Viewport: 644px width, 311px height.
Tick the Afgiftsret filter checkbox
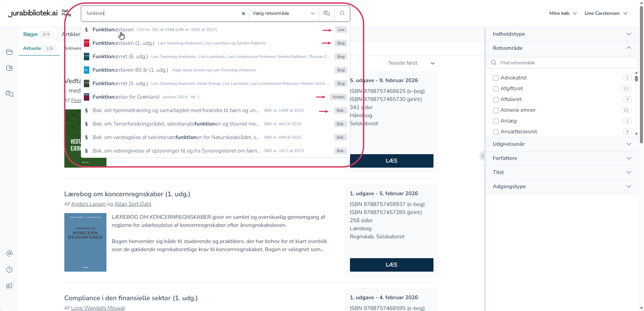pos(496,89)
